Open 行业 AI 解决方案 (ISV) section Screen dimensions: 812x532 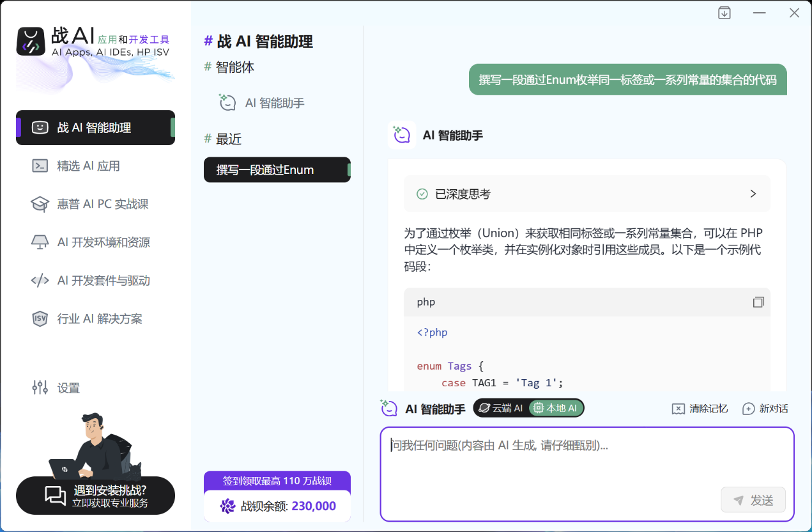95,318
